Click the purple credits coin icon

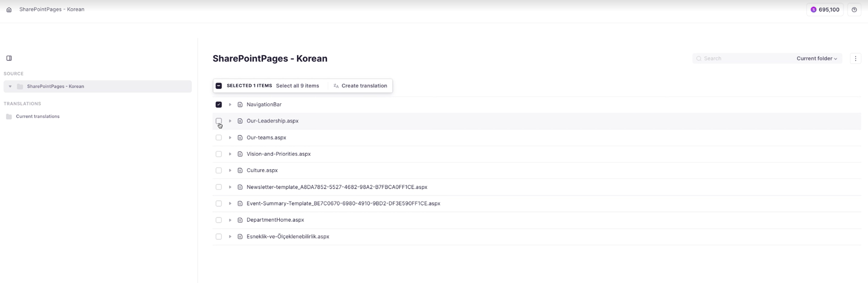813,10
